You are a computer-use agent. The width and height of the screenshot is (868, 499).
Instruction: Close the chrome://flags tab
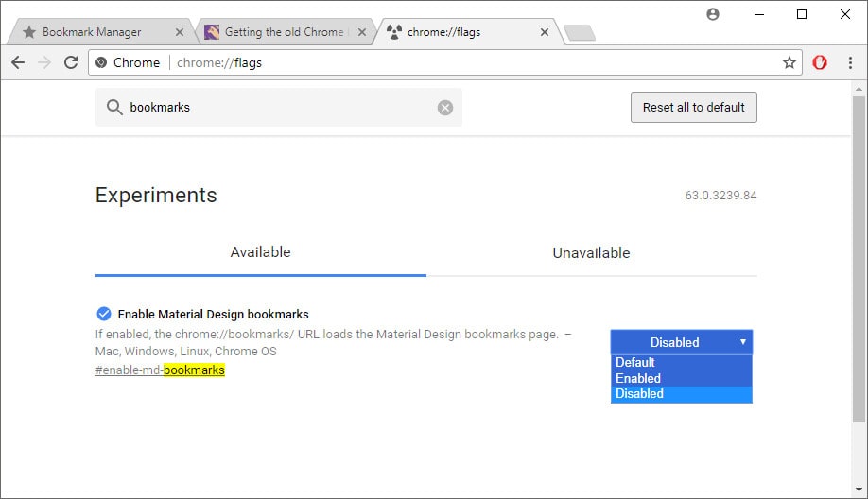pos(545,32)
